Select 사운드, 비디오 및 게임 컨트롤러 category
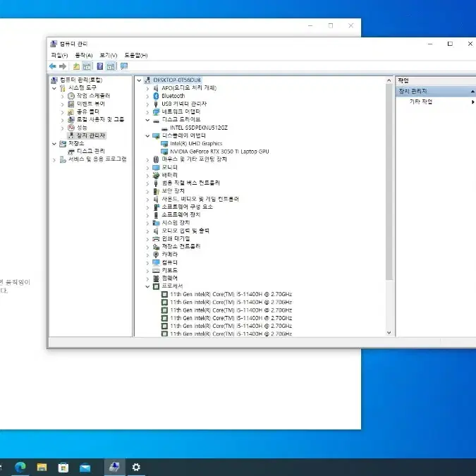The height and width of the screenshot is (476, 476). point(200,199)
